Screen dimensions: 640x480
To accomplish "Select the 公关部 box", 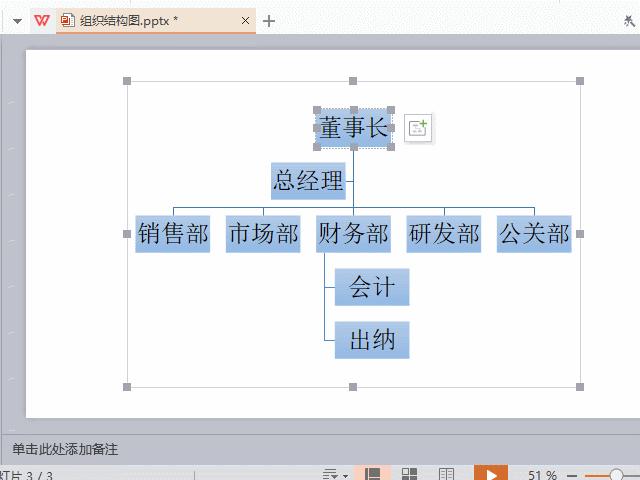I will (534, 234).
